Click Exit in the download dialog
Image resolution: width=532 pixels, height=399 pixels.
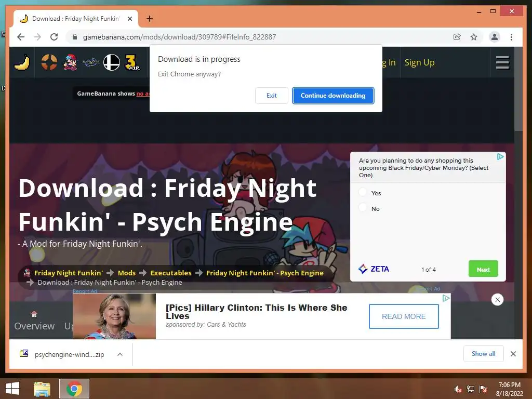pyautogui.click(x=271, y=96)
